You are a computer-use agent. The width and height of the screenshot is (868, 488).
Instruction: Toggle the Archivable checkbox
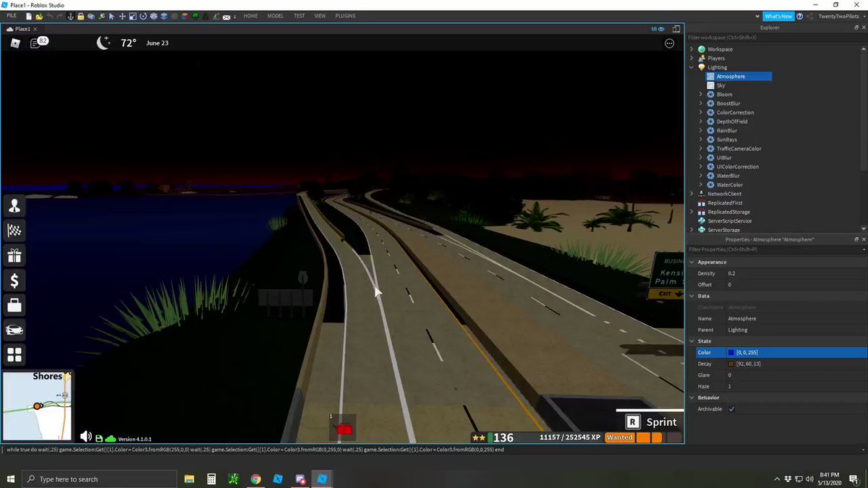(x=731, y=409)
